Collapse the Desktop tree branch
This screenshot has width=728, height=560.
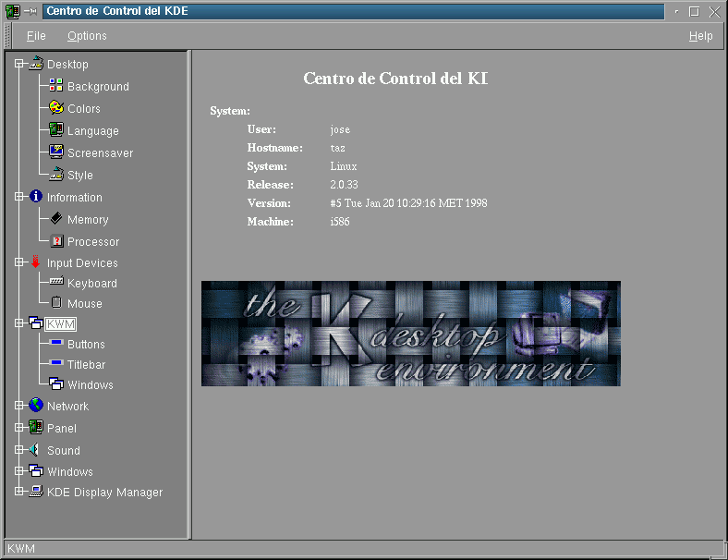tap(18, 64)
